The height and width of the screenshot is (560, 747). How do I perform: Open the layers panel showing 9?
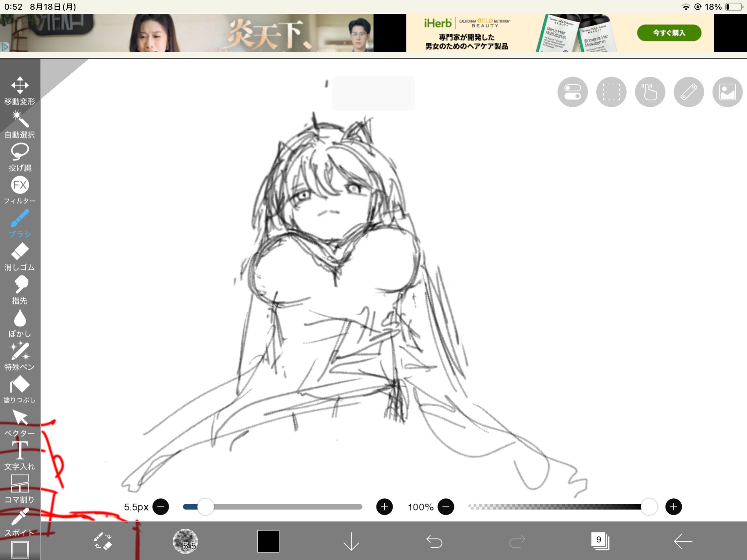(x=600, y=541)
